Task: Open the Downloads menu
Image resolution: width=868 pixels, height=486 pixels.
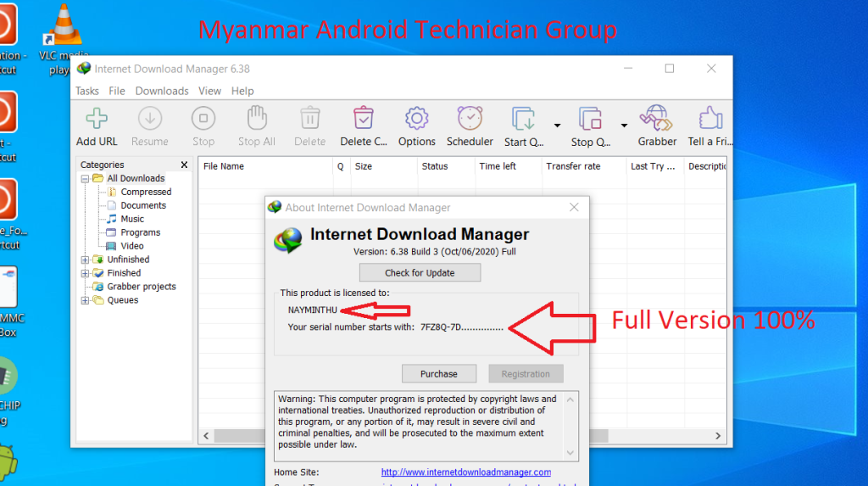Action: tap(162, 91)
